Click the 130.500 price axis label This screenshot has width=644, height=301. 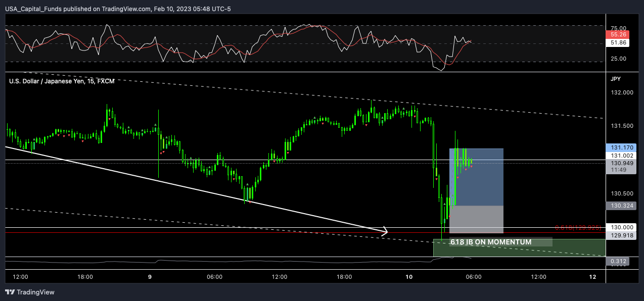click(x=622, y=193)
